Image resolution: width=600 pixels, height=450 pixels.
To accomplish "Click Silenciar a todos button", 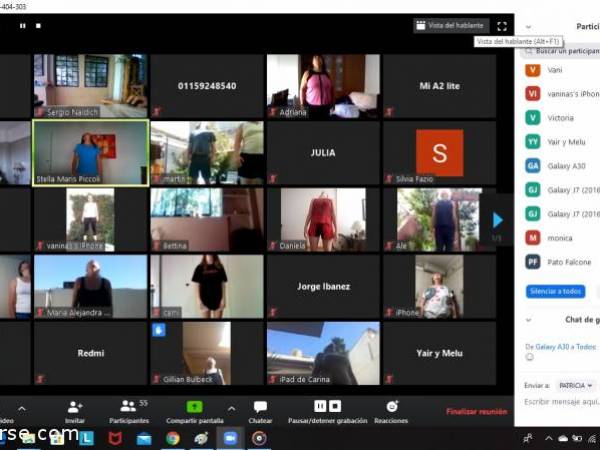I will coord(555,291).
